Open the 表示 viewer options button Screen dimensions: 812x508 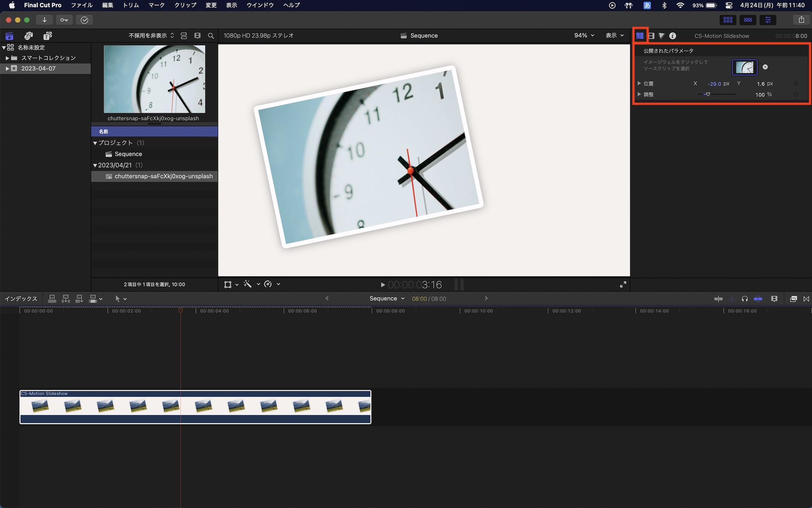(x=614, y=36)
